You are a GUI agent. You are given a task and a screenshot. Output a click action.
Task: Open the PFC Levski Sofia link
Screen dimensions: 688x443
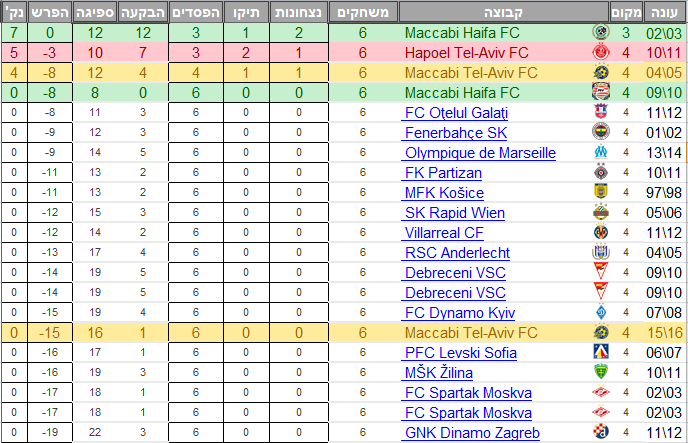460,352
